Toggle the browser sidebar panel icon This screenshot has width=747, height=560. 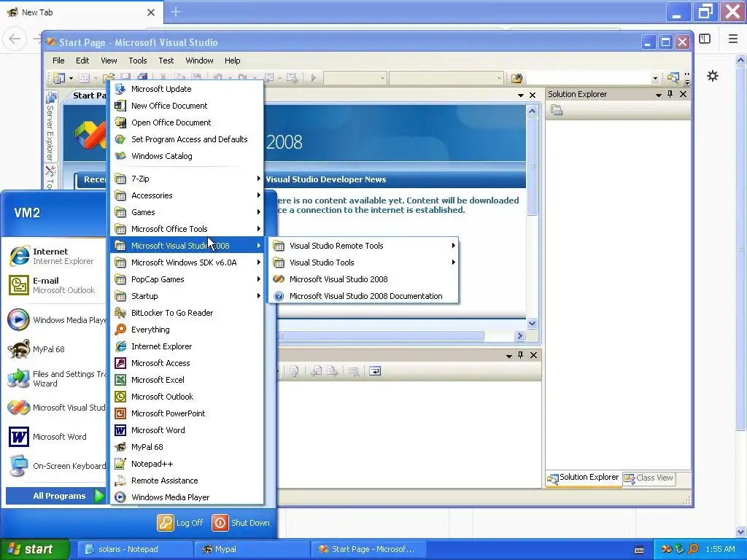tap(705, 39)
